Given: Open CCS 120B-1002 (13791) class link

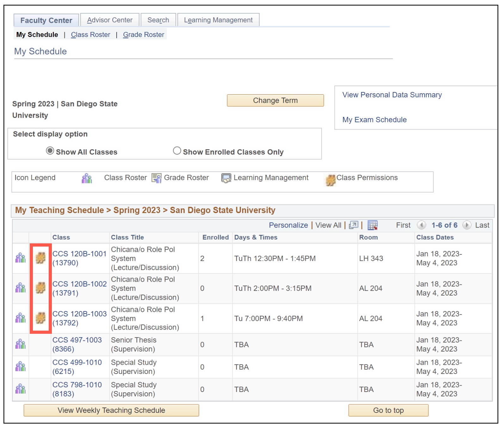Looking at the screenshot, I should (79, 288).
